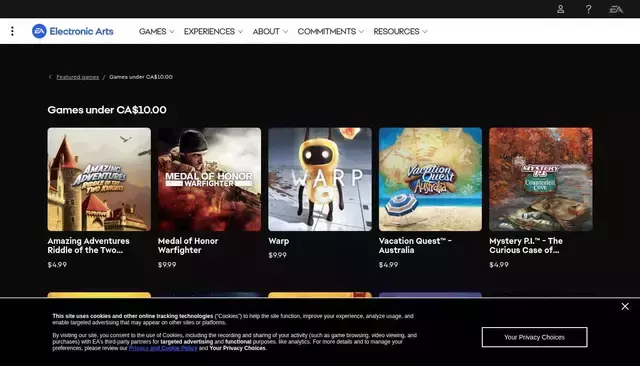This screenshot has height=366, width=640.
Task: Click the $4.99 price under Vacation Quest
Action: pos(389,265)
